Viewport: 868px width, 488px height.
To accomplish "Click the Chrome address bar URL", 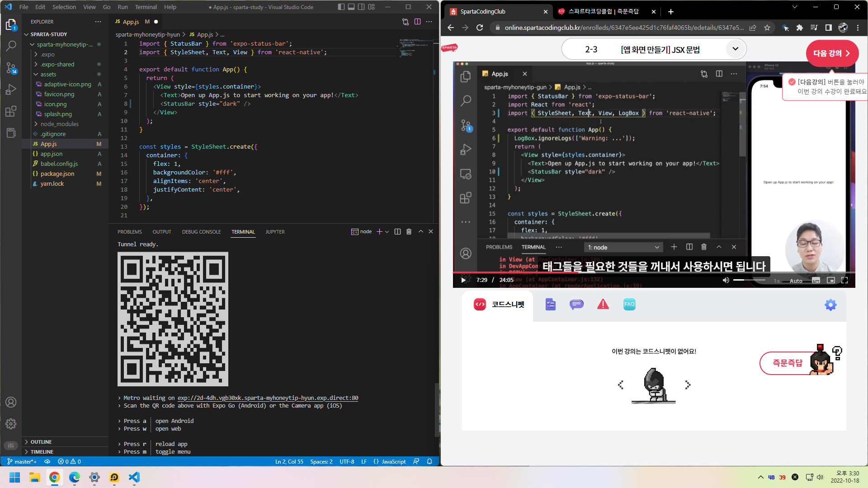I will click(x=624, y=28).
